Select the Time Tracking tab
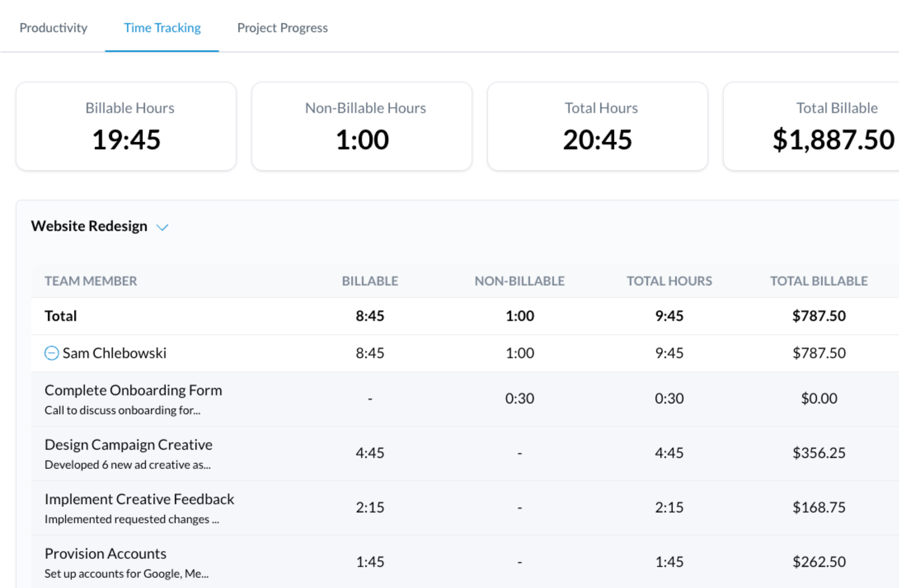 162,28
